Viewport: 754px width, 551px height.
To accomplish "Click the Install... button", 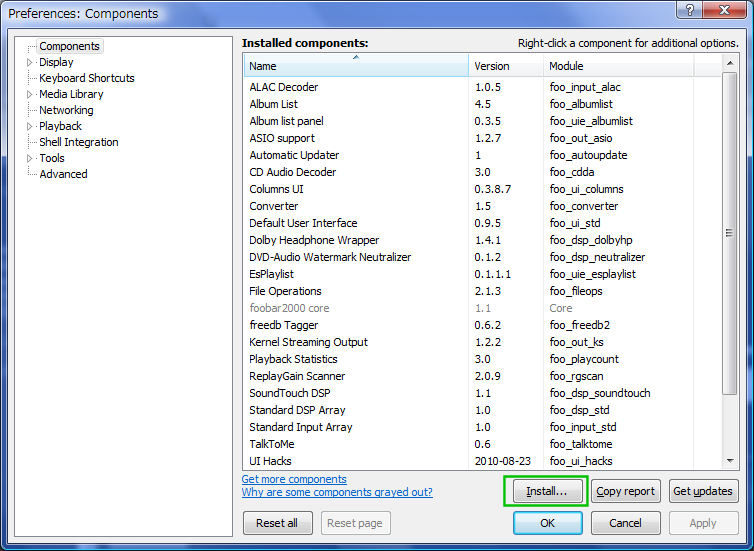I will tap(547, 491).
